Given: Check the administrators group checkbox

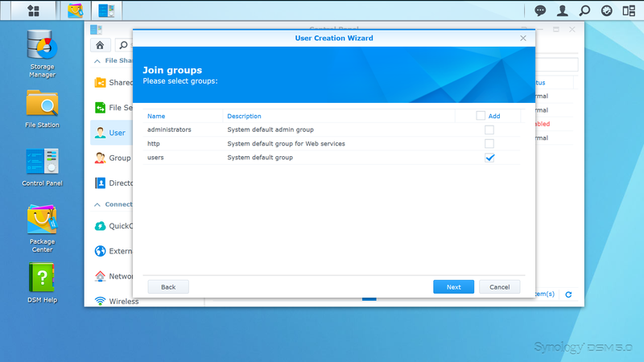Looking at the screenshot, I should tap(489, 130).
